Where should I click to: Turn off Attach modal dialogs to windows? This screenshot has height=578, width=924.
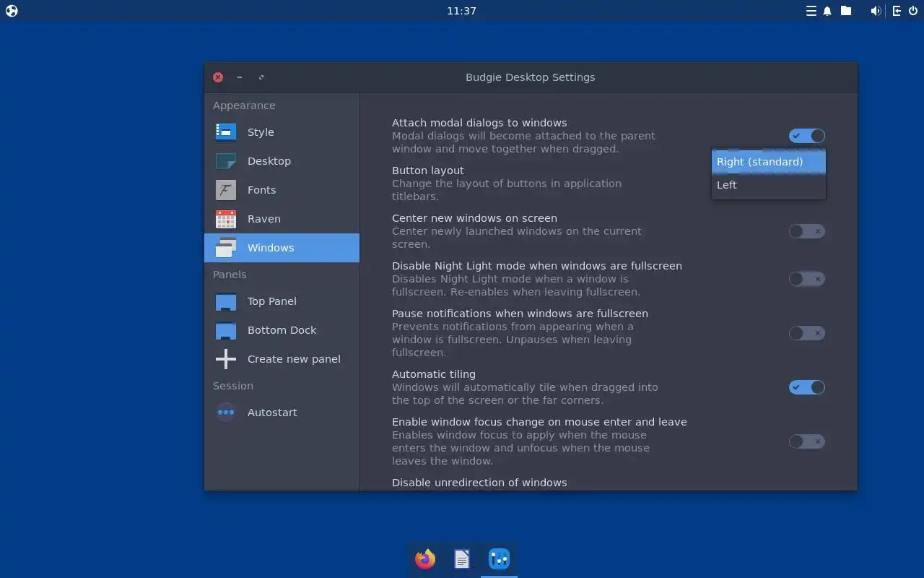click(x=807, y=136)
